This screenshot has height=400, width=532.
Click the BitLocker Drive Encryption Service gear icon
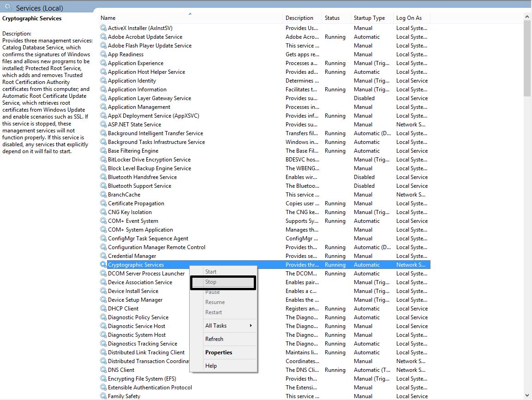[103, 160]
